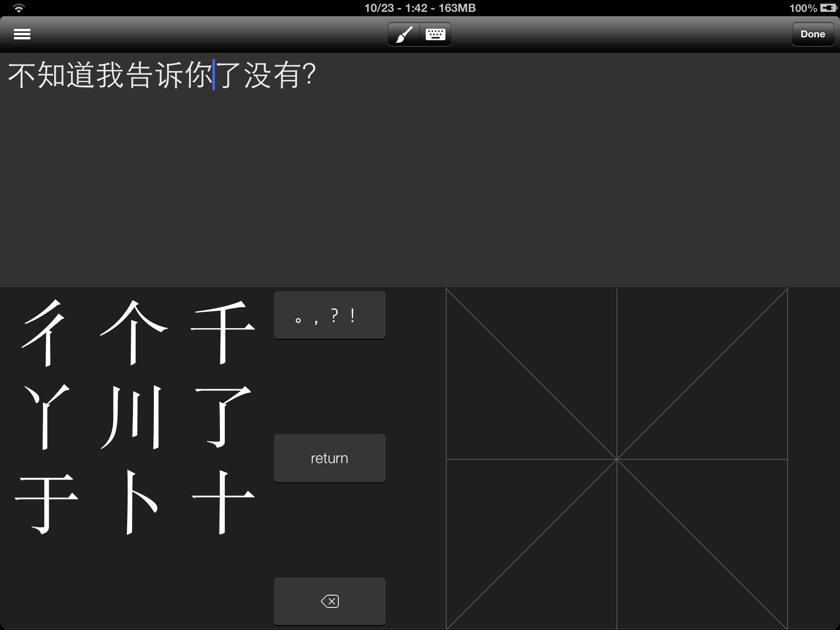This screenshot has width=840, height=630.
Task: Switch to keyboard input mode
Action: pyautogui.click(x=435, y=34)
